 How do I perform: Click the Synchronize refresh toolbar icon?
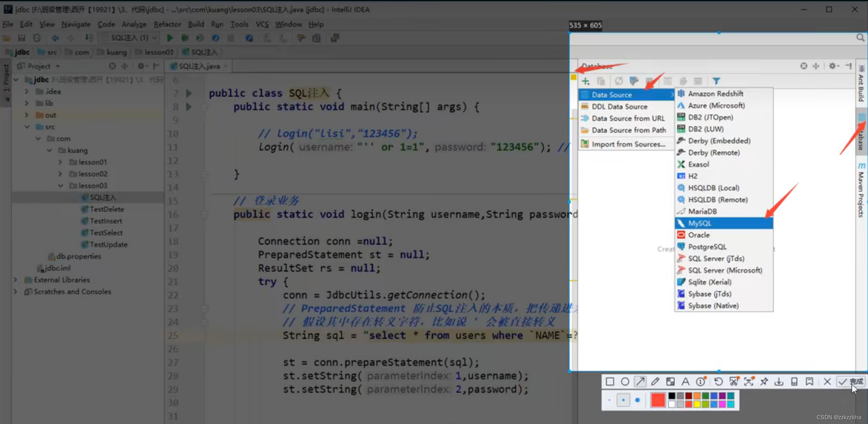pyautogui.click(x=37, y=38)
